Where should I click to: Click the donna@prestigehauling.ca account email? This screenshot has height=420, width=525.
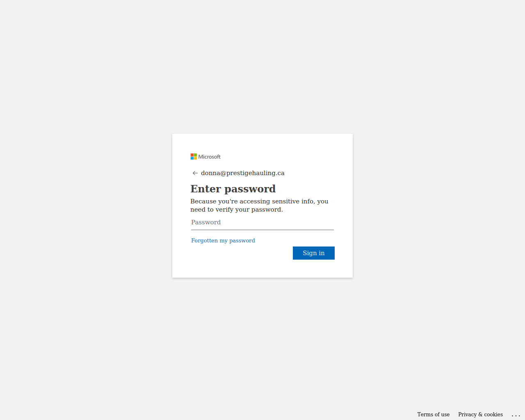tap(243, 173)
